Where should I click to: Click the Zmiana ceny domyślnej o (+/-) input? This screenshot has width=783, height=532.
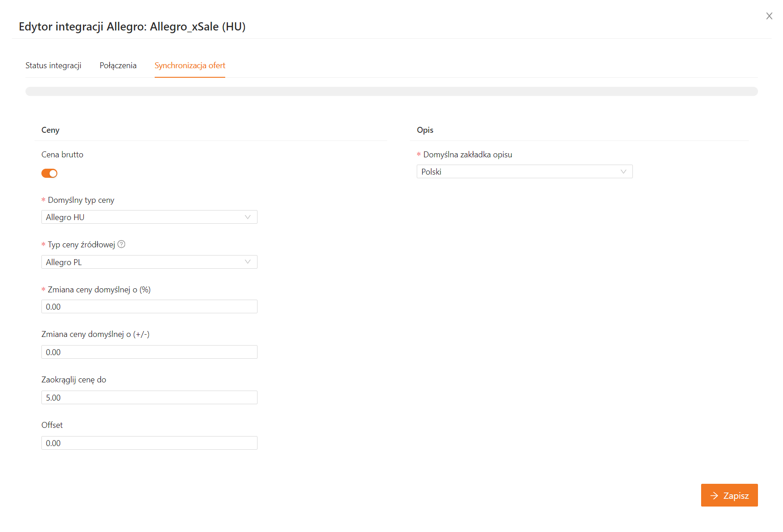pyautogui.click(x=149, y=352)
